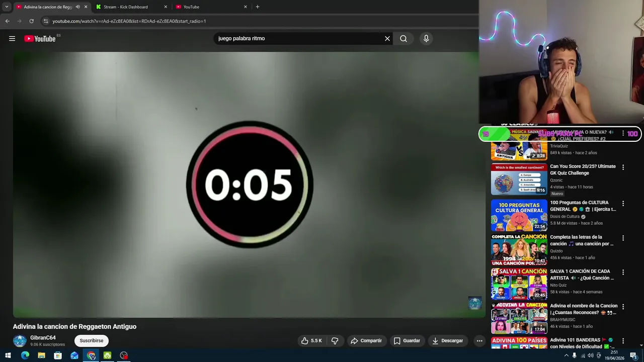Open the TriviaQuiz channel name
644x362 pixels.
(x=559, y=146)
